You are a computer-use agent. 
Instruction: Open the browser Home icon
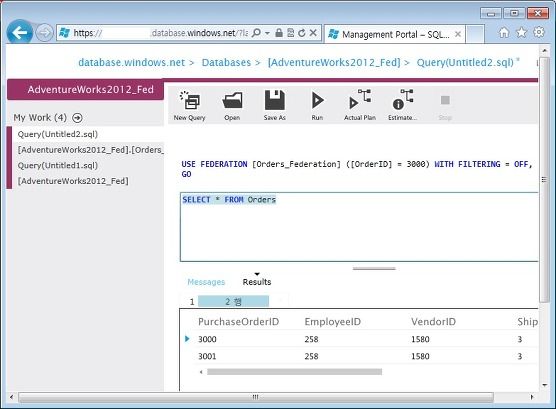(x=504, y=33)
